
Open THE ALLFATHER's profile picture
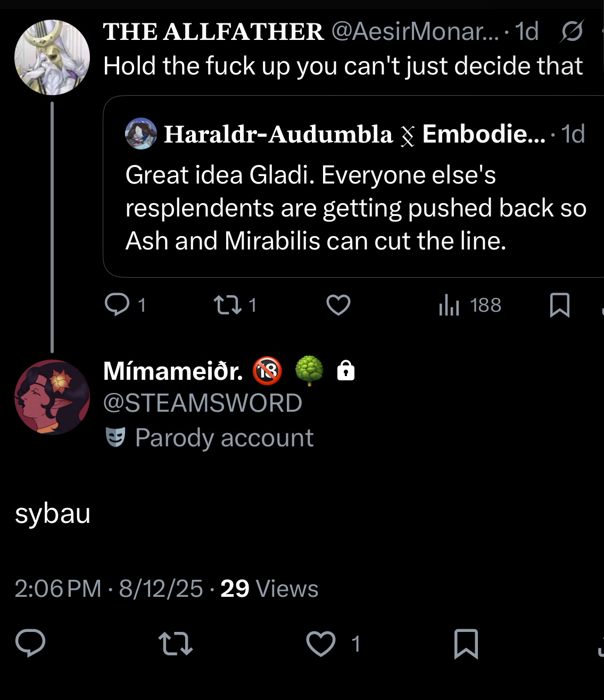(52, 57)
